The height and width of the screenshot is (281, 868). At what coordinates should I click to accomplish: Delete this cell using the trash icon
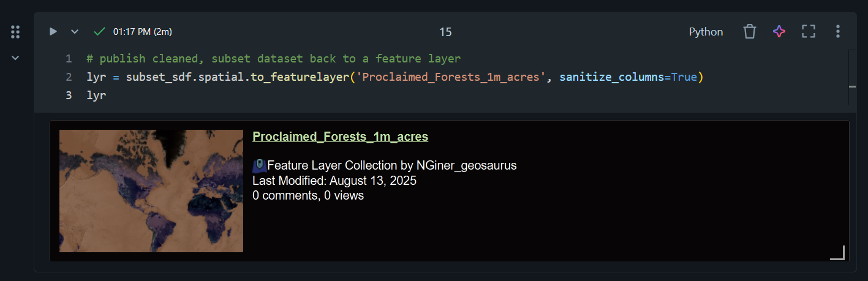coord(750,32)
